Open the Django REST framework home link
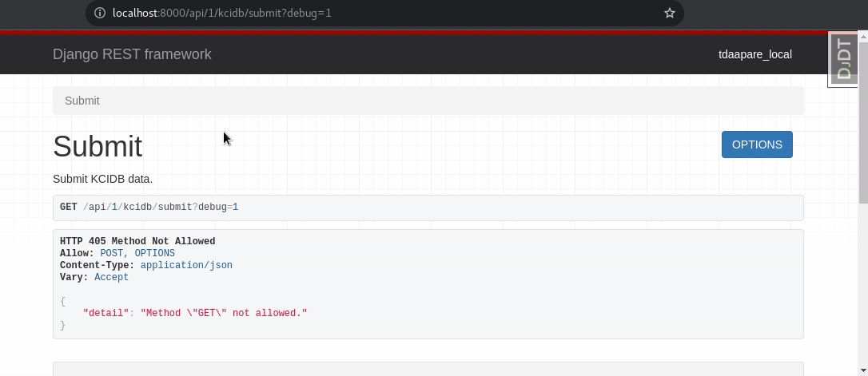 (x=132, y=54)
